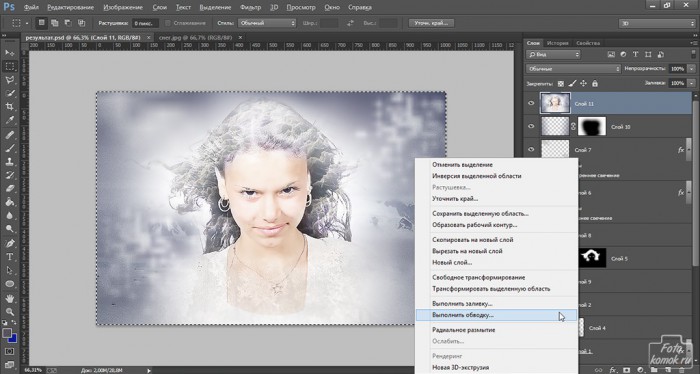Open the layer blend mode dropdown

574,69
